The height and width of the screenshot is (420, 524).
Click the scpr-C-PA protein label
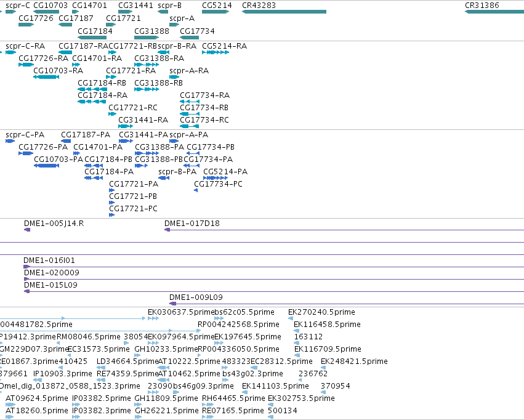(x=25, y=135)
